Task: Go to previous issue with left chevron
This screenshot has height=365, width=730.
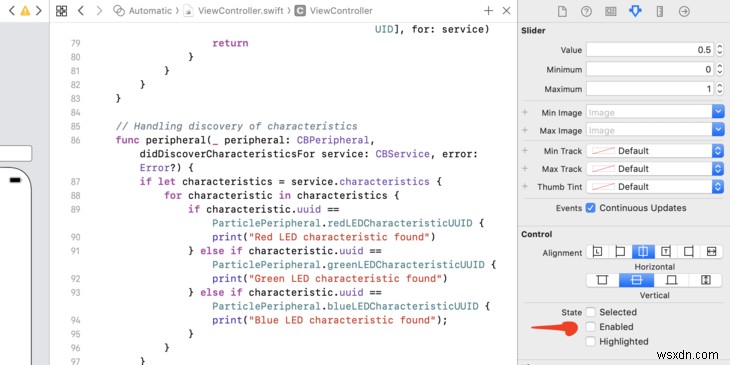Action: pyautogui.click(x=12, y=11)
